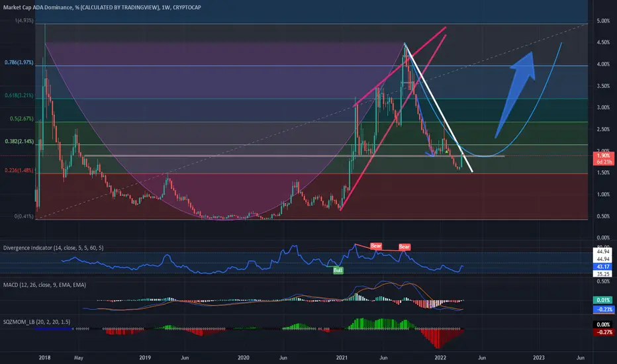Screen dimensions: 617x364
Task: Click the Market Cap ADA Dominance chart title
Action: (102, 7)
